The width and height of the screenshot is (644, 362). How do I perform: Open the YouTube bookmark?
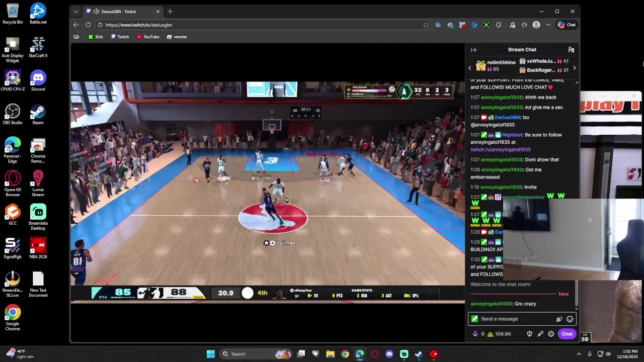[148, 37]
